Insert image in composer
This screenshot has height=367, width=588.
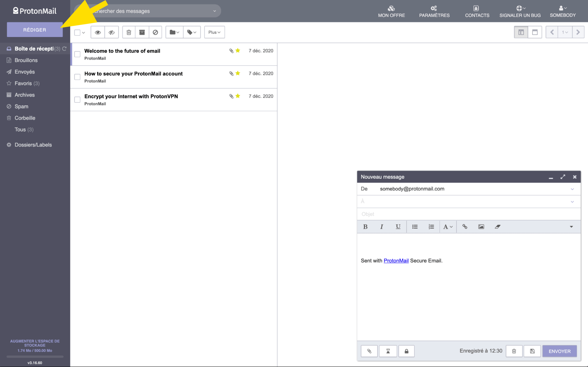pos(481,227)
